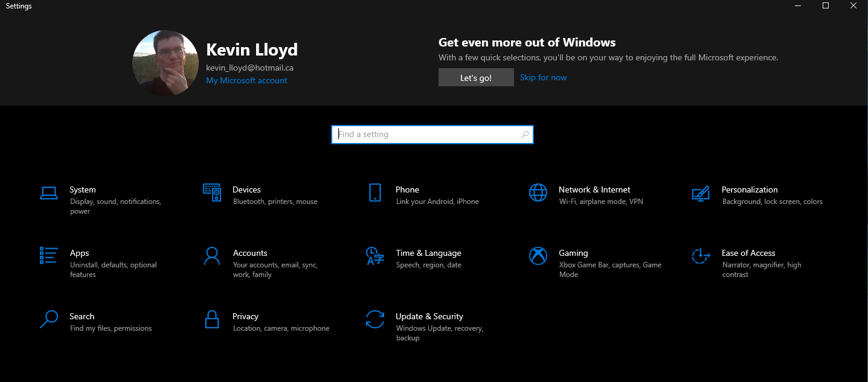The height and width of the screenshot is (382, 868).
Task: Open the Gaming category title
Action: pyautogui.click(x=573, y=253)
